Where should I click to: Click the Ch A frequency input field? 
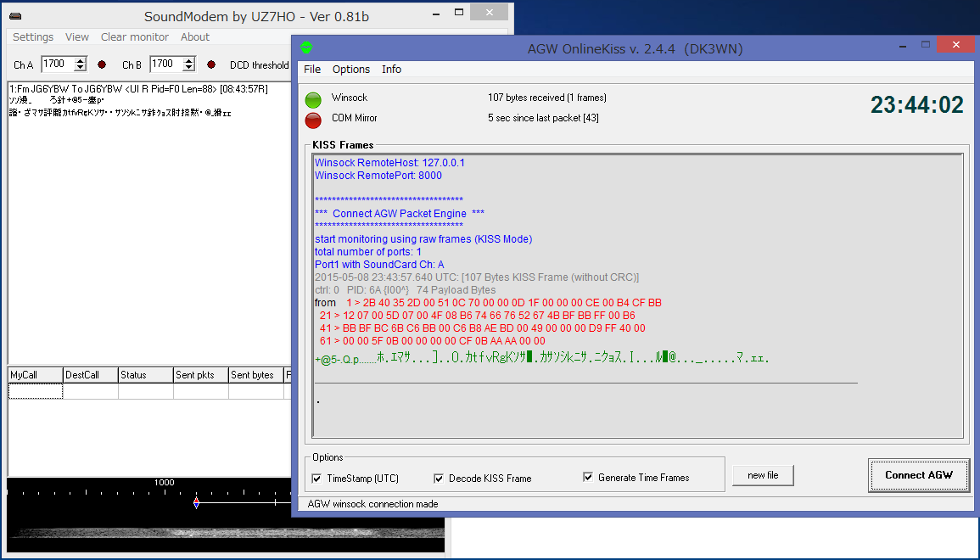pos(59,64)
